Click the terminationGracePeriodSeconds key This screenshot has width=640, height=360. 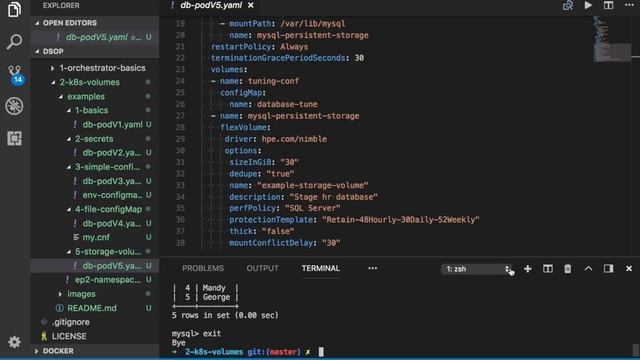278,58
